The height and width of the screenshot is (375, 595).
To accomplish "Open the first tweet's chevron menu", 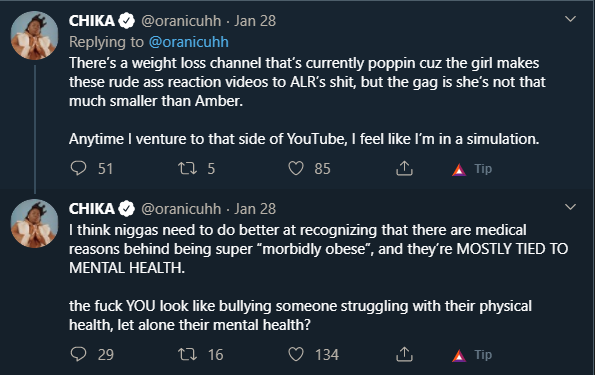I will point(570,19).
